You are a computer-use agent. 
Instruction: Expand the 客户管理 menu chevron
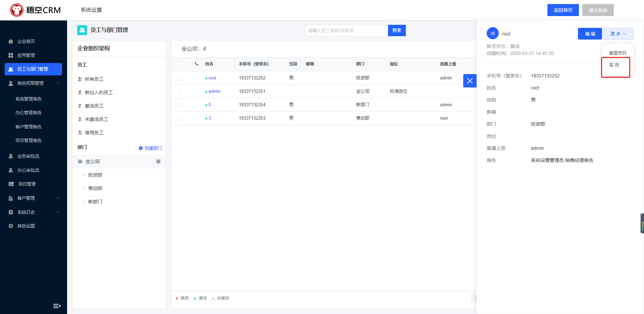point(58,198)
